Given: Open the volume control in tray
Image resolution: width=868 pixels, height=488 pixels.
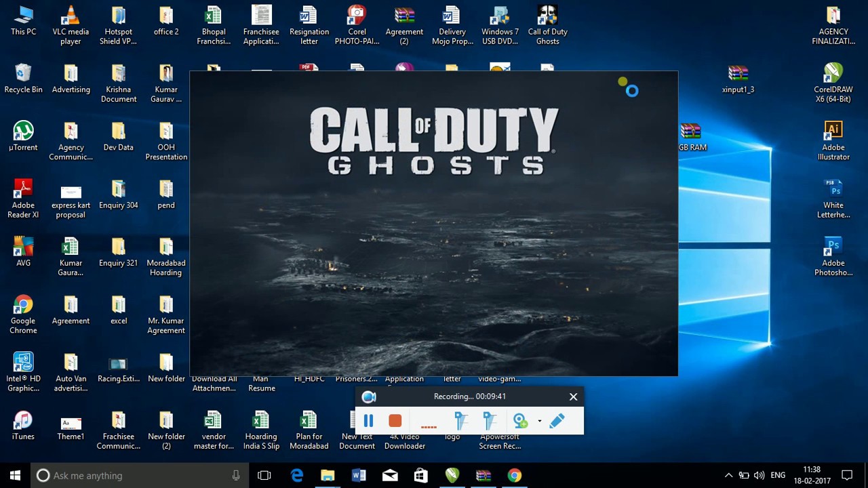Looking at the screenshot, I should (759, 475).
